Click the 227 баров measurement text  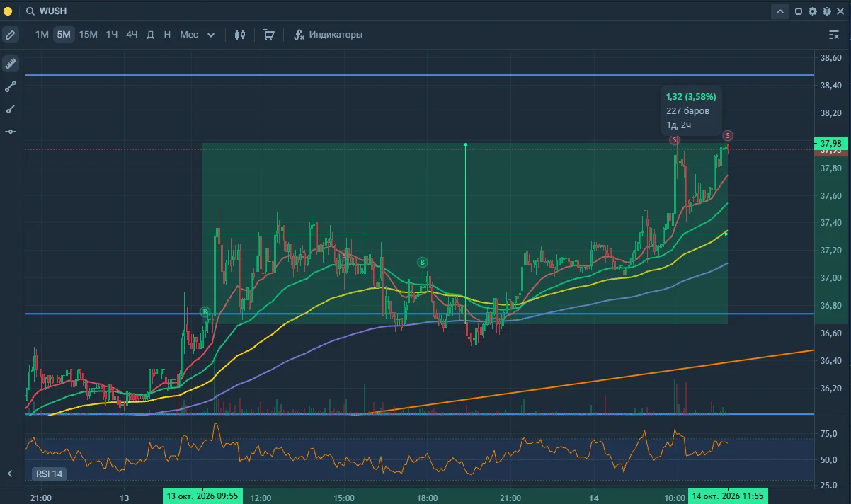687,110
